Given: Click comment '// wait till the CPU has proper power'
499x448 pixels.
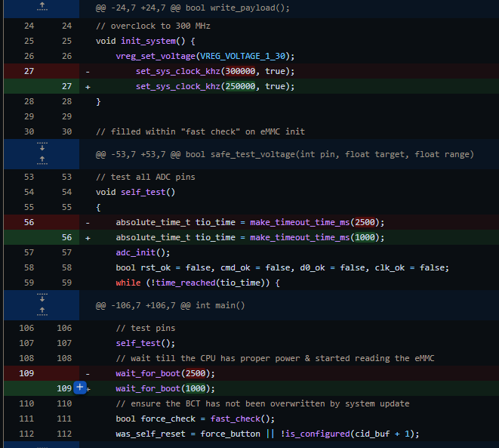Looking at the screenshot, I should coord(275,359).
